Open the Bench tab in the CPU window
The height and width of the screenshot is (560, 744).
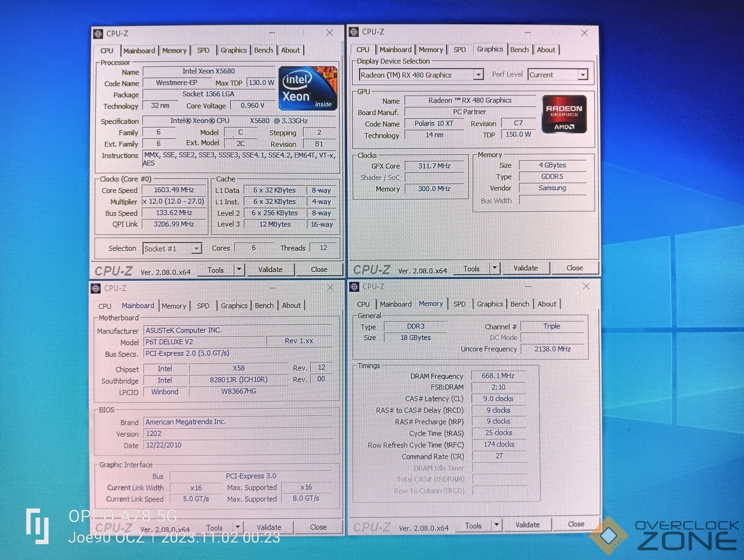point(263,50)
